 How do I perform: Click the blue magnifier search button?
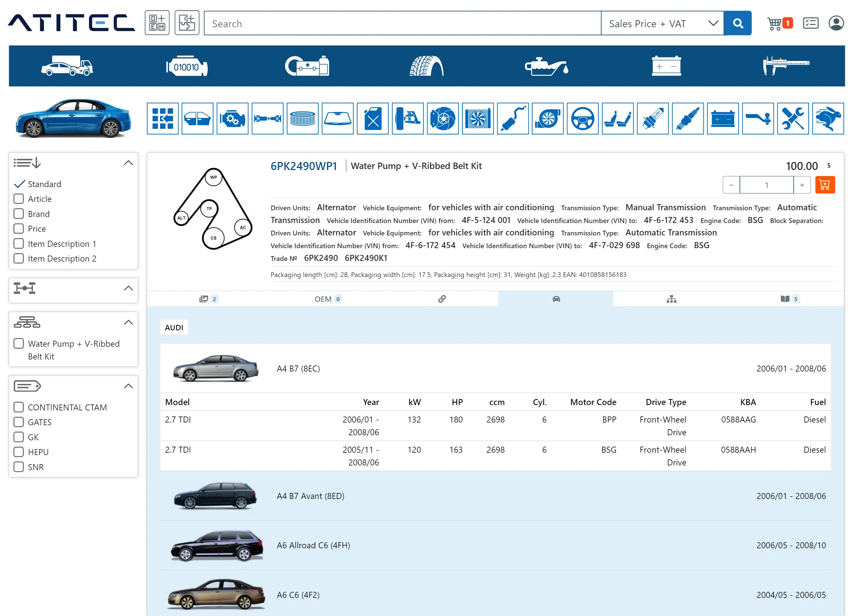coord(737,23)
